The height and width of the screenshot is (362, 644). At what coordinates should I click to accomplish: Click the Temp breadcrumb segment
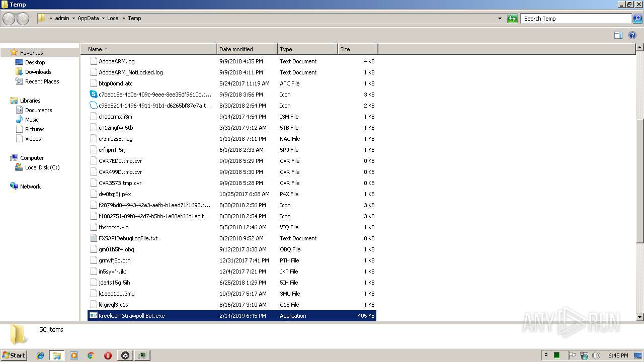134,18
